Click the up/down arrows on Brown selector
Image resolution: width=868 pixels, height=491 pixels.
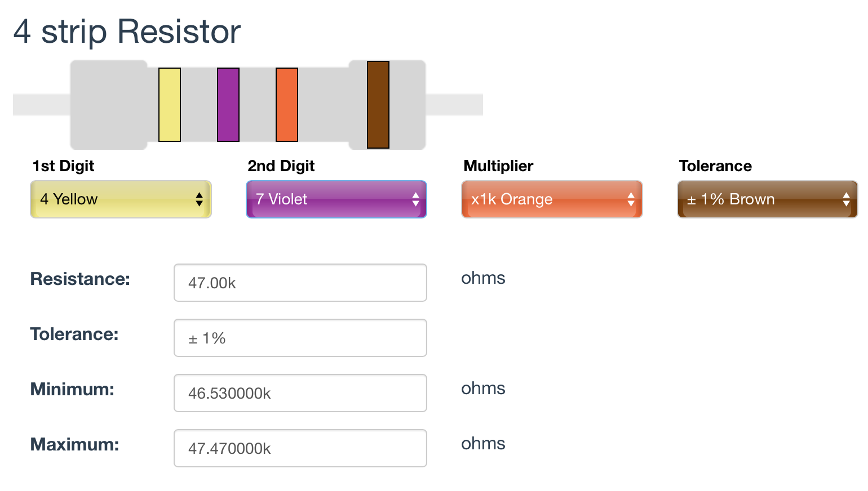(846, 199)
